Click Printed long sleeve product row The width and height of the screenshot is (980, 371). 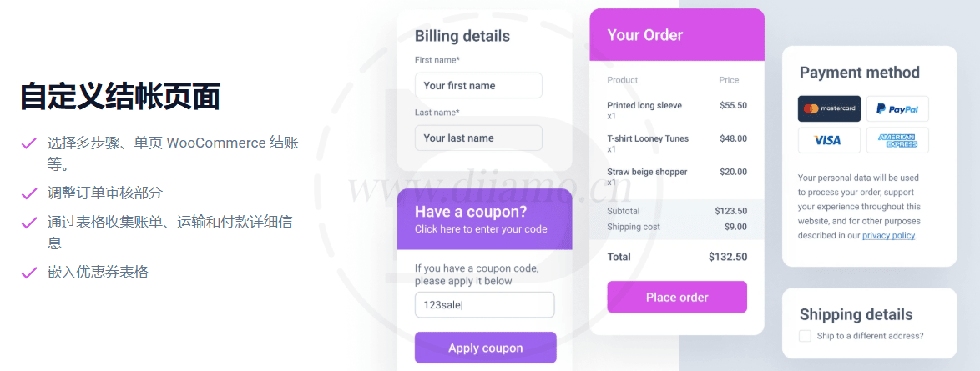tap(644, 106)
